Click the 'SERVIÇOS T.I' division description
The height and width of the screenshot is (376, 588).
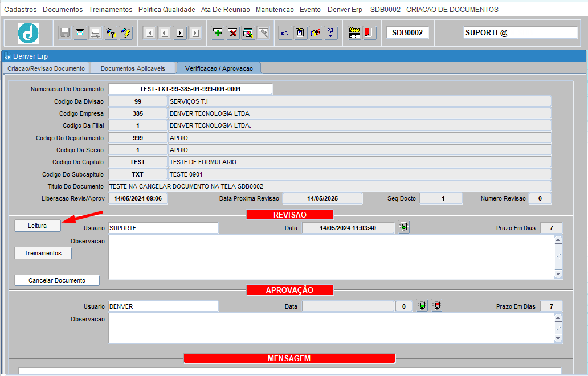(360, 101)
